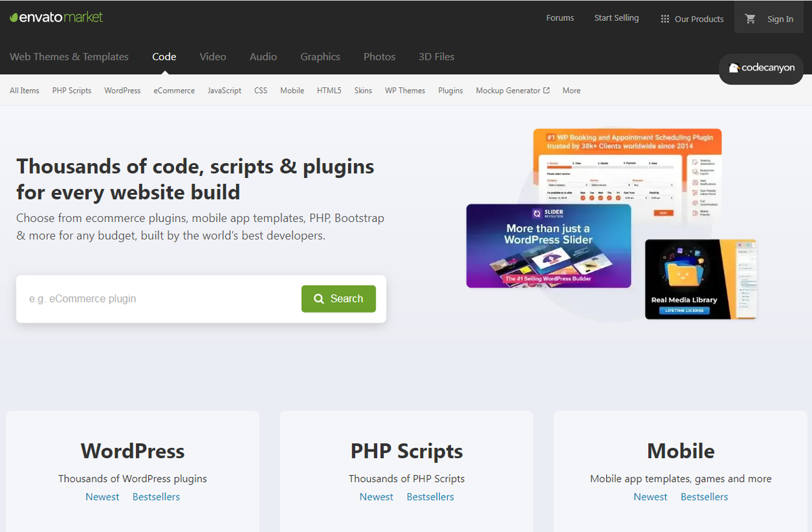Click the WordPress card heading

pyautogui.click(x=133, y=451)
